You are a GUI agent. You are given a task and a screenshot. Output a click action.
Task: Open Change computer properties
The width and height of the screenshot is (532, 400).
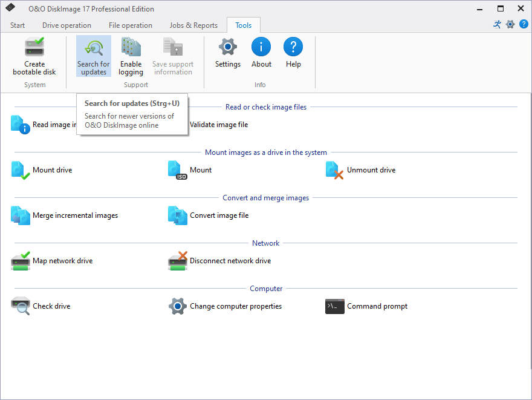178,306
